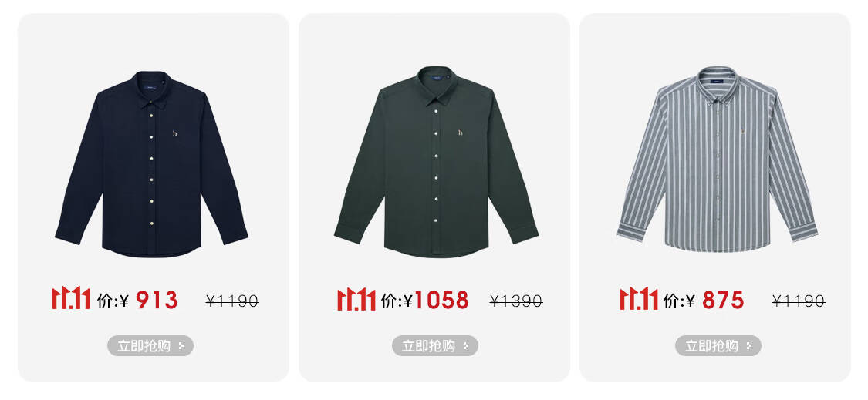This screenshot has height=400, width=868.
Task: Click crossed-out ¥1190 price under navy shirt
Action: click(x=232, y=301)
